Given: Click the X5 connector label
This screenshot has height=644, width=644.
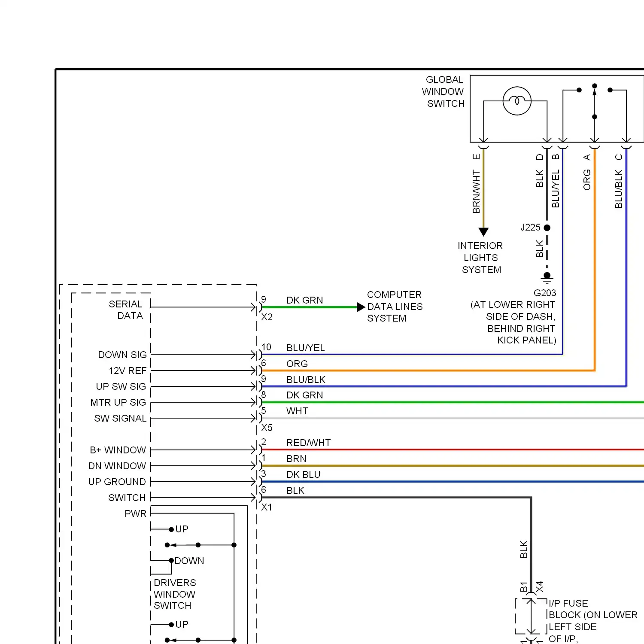Looking at the screenshot, I should coord(267,428).
